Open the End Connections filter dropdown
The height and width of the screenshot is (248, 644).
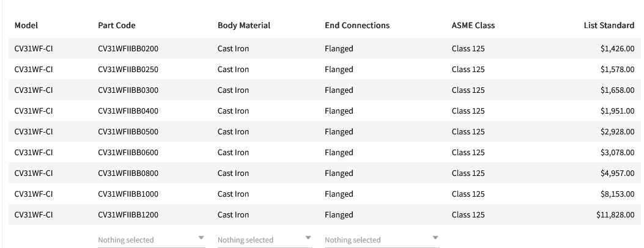click(382, 239)
